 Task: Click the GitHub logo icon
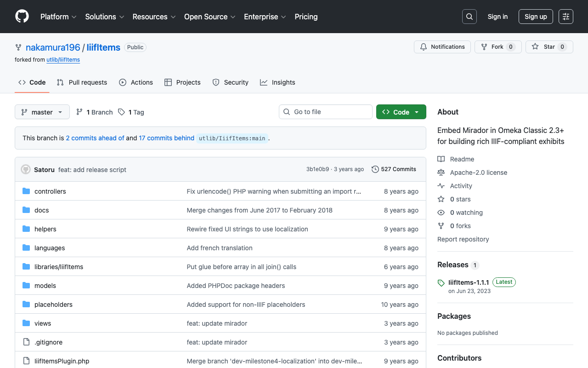point(22,17)
